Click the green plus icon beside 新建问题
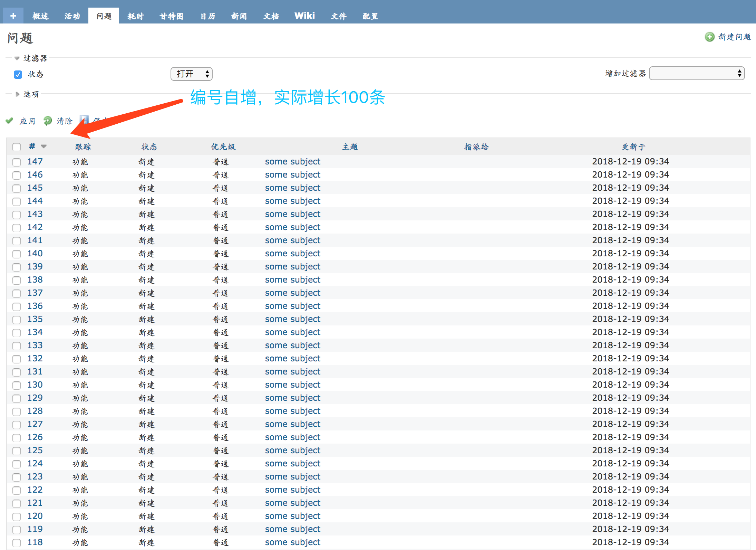The height and width of the screenshot is (550, 756). click(709, 37)
